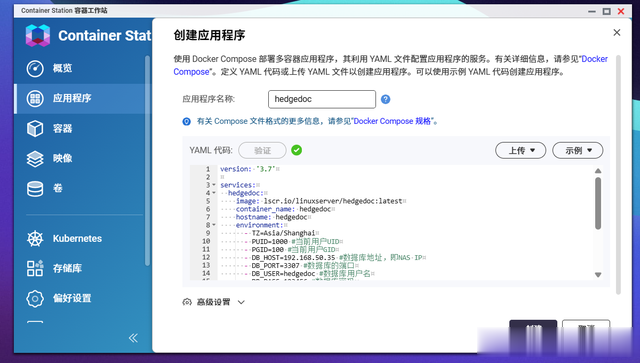Open the 上传 upload dropdown

coord(520,150)
